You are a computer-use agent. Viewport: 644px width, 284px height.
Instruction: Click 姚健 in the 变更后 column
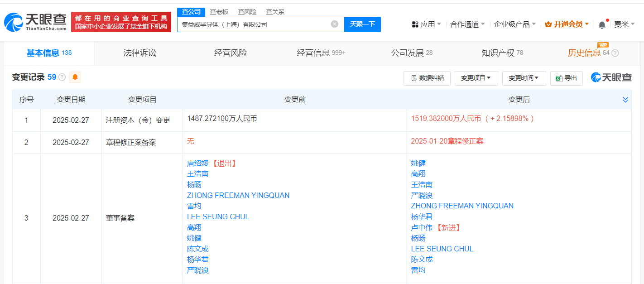pyautogui.click(x=418, y=163)
